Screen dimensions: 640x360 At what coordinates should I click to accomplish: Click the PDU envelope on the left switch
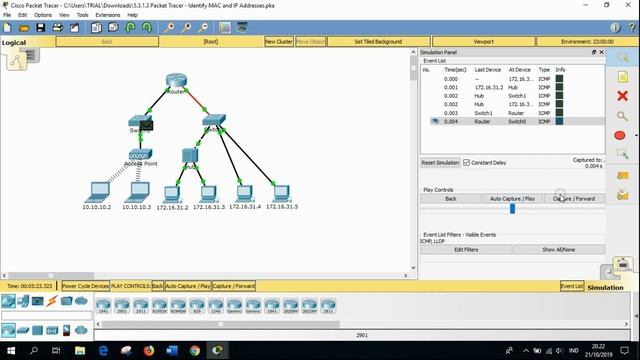pos(147,125)
